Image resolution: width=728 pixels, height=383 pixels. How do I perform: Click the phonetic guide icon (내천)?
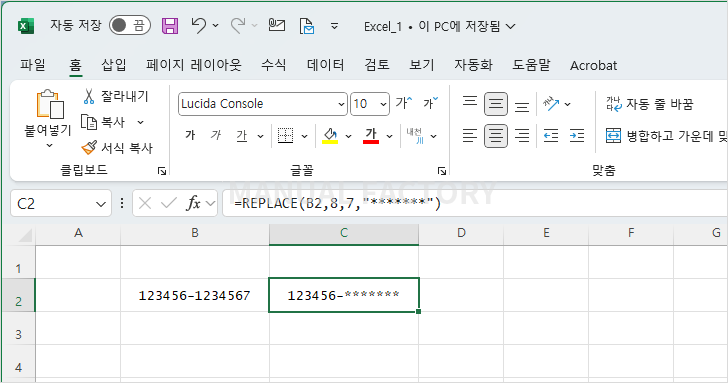pyautogui.click(x=415, y=136)
